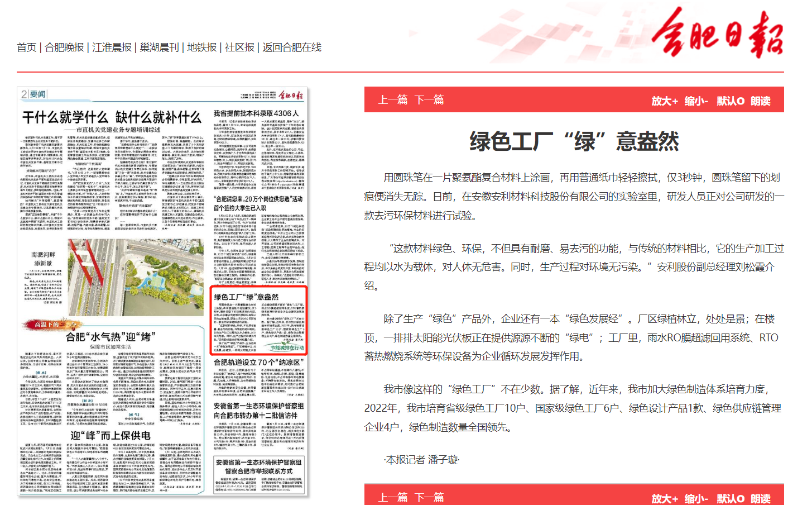This screenshot has height=505, width=812.
Task: Click 朗读 in the bottom article bar
Action: click(x=760, y=498)
